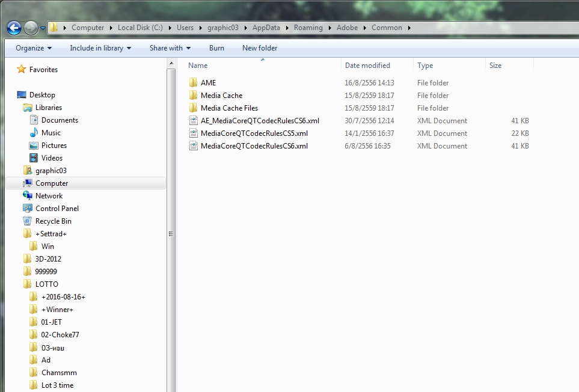Select Adobe in the address breadcrumb

point(347,28)
